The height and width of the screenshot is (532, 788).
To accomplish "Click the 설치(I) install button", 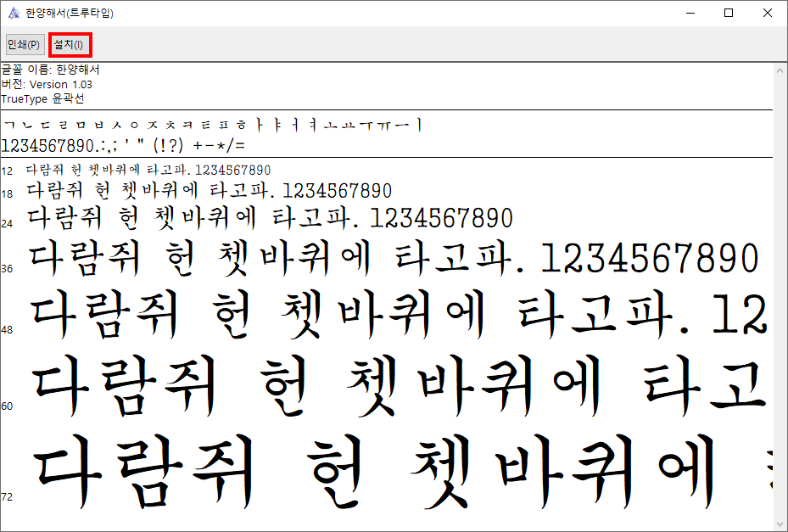I will pyautogui.click(x=70, y=45).
